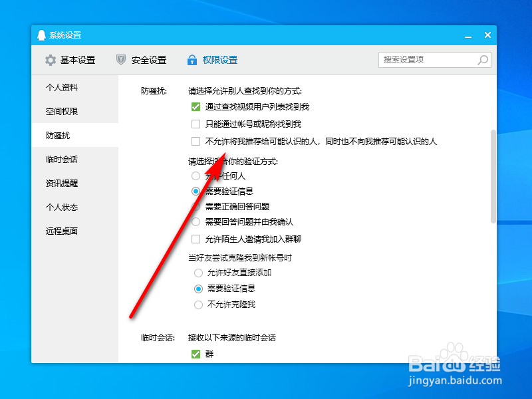Close the 系统设置 window

487,35
